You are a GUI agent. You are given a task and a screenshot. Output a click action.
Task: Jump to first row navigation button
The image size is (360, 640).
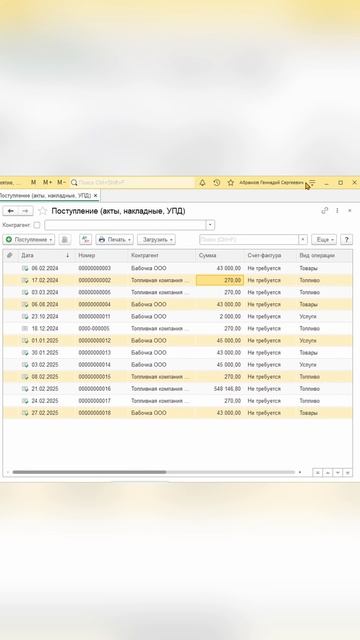point(317,473)
